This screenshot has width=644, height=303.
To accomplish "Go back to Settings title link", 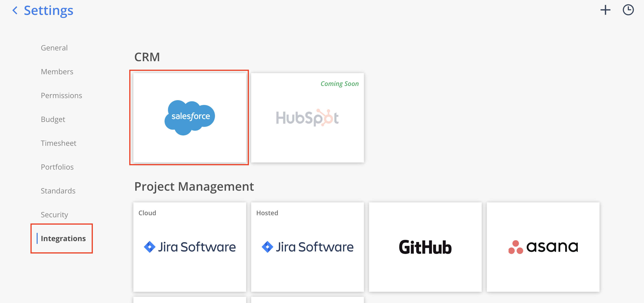I will 49,11.
